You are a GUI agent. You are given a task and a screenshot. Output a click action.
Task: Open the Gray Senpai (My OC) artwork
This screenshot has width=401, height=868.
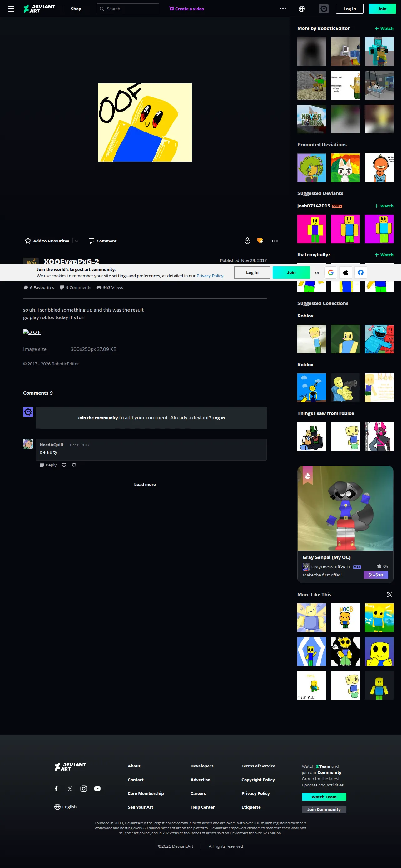345,508
